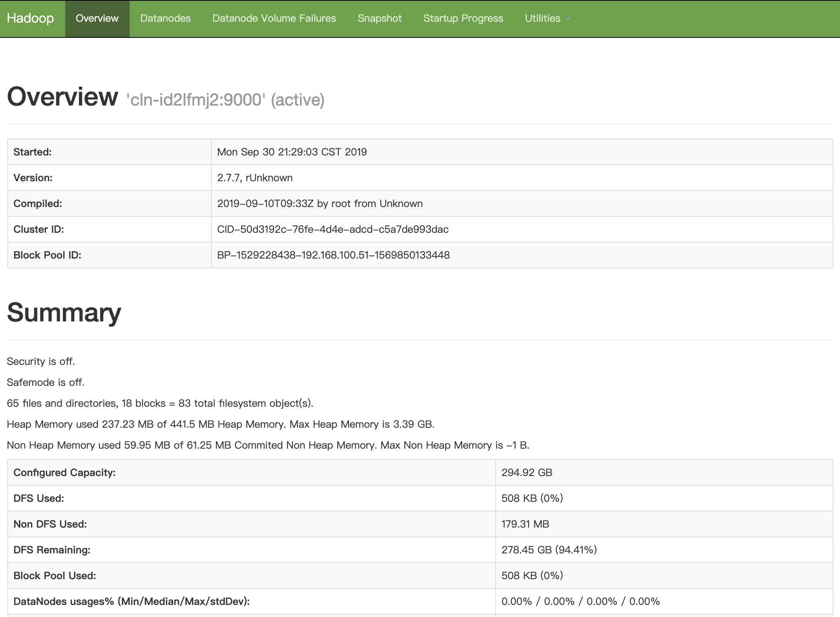View the Startup Progress tab

(463, 19)
